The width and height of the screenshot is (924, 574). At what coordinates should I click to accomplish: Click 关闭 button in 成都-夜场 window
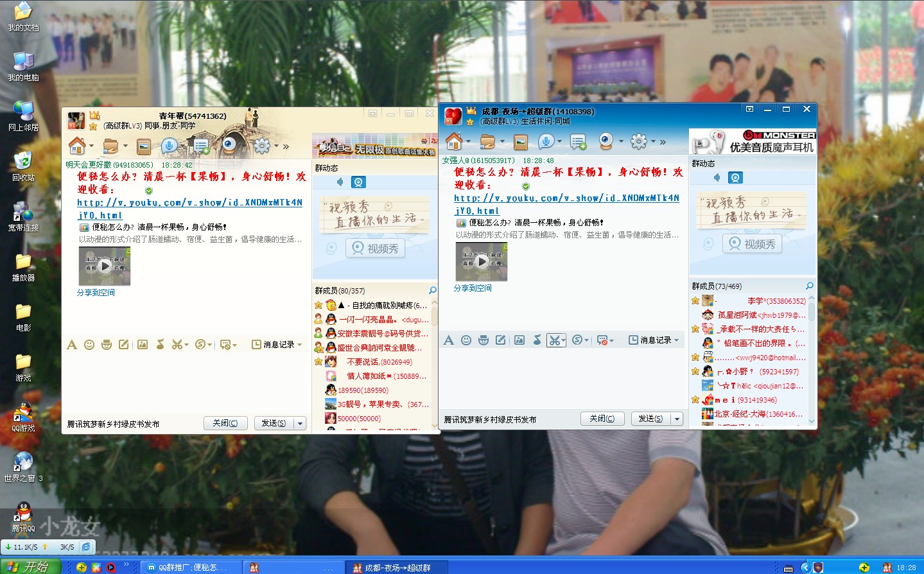602,419
